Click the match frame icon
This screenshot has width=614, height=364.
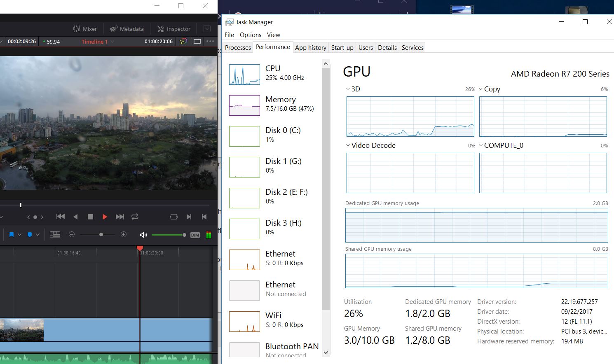click(x=173, y=217)
